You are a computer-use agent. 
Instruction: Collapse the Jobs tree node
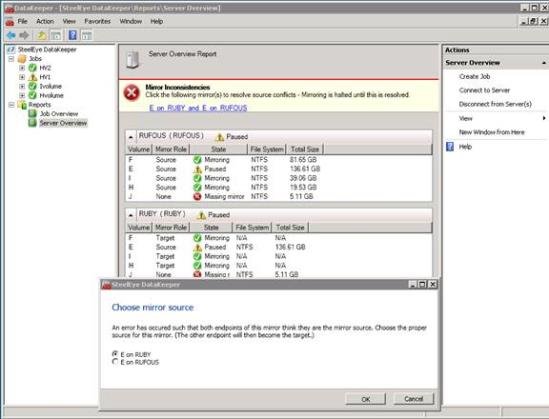(11, 58)
